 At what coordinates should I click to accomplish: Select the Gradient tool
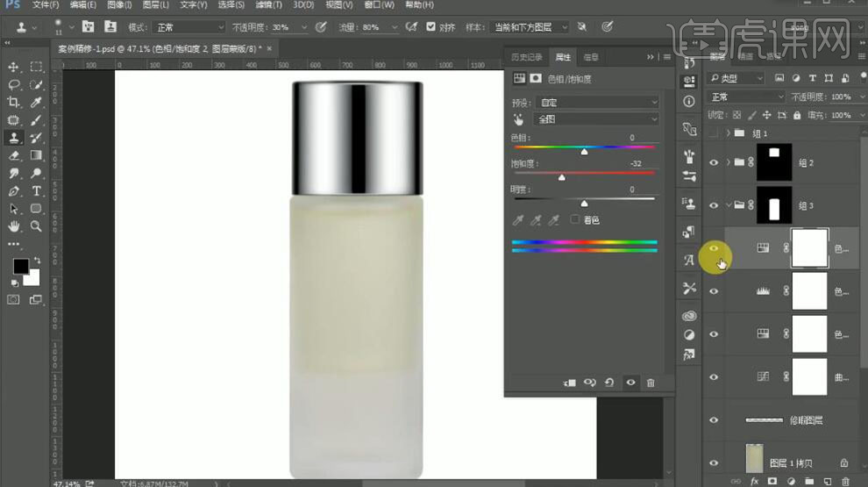[x=36, y=155]
